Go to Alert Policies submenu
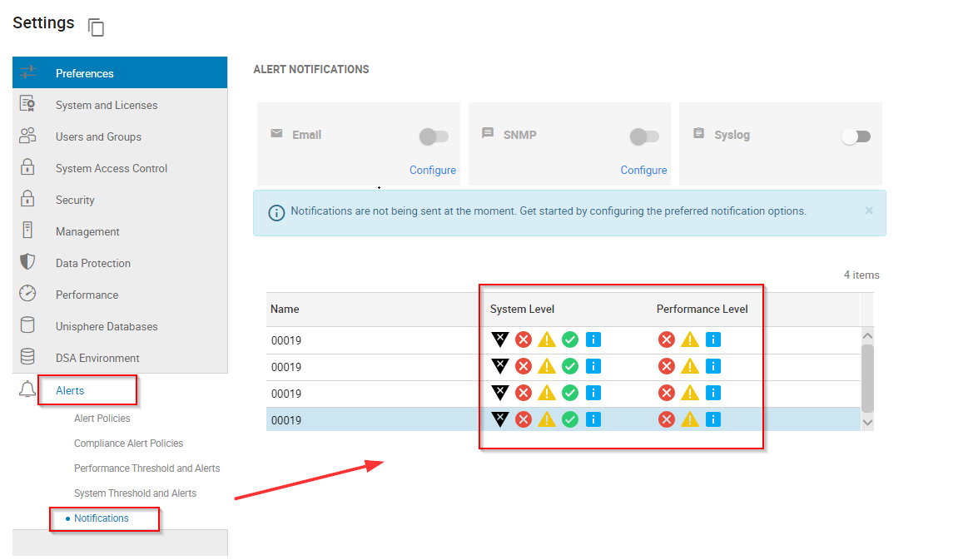This screenshot has height=560, width=953. 102,419
